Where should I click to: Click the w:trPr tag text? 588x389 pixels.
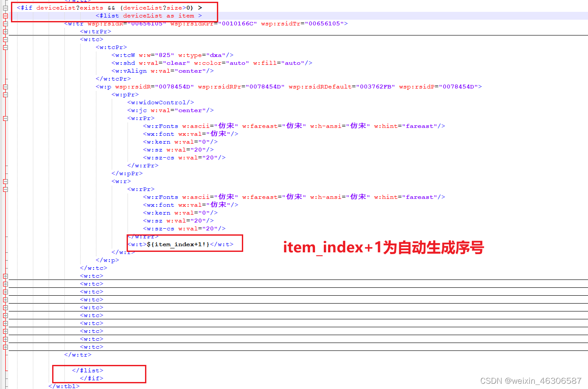pos(96,32)
